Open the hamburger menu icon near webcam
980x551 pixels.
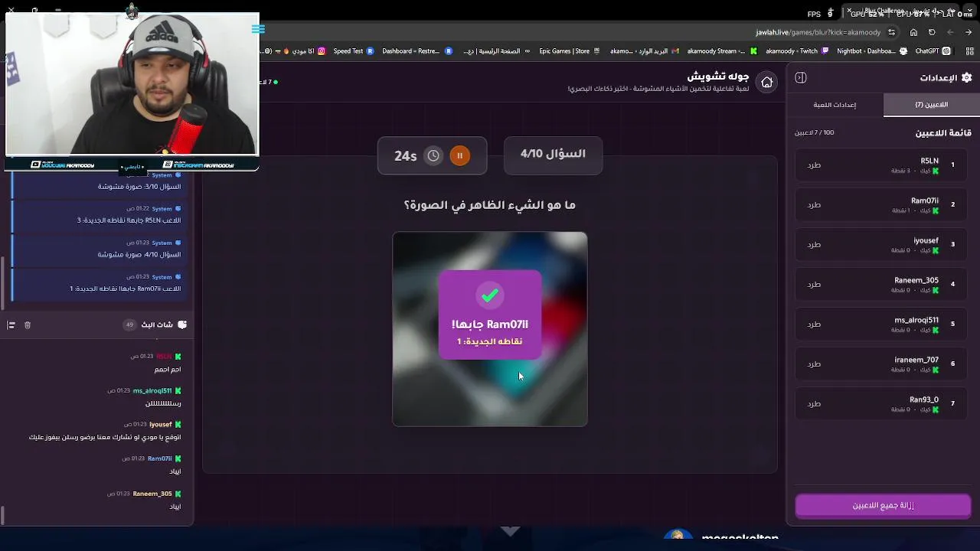pyautogui.click(x=258, y=29)
